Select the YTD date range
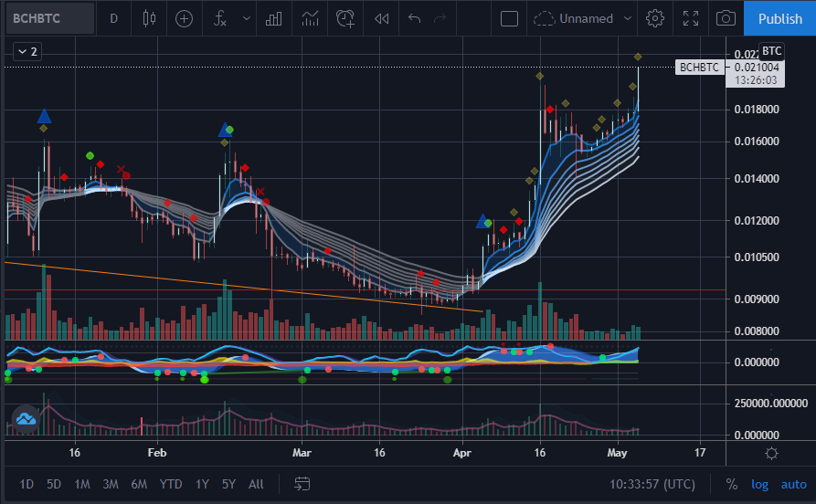The height and width of the screenshot is (504, 816). [171, 484]
